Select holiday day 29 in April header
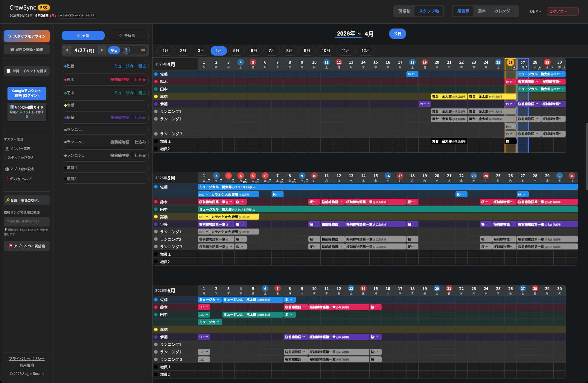 547,62
